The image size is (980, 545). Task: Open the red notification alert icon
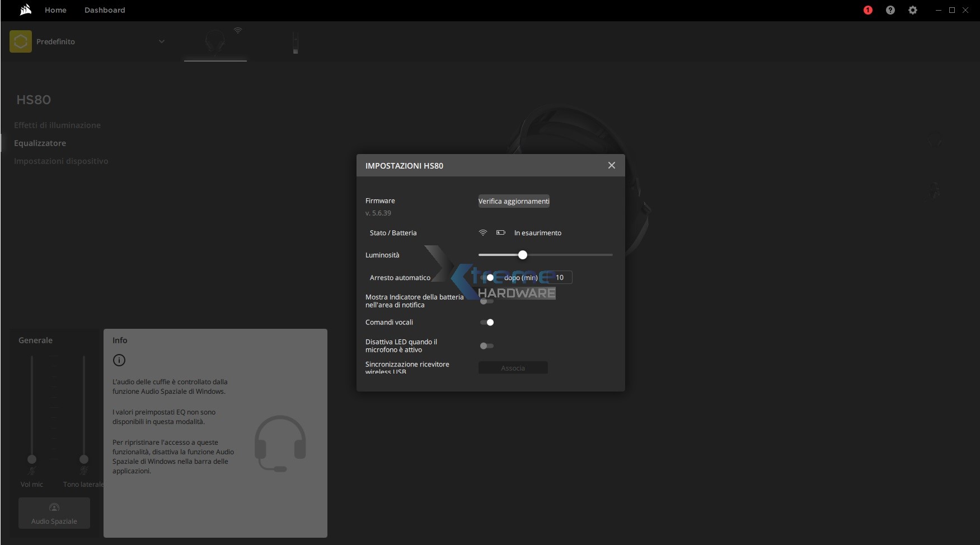tap(868, 10)
